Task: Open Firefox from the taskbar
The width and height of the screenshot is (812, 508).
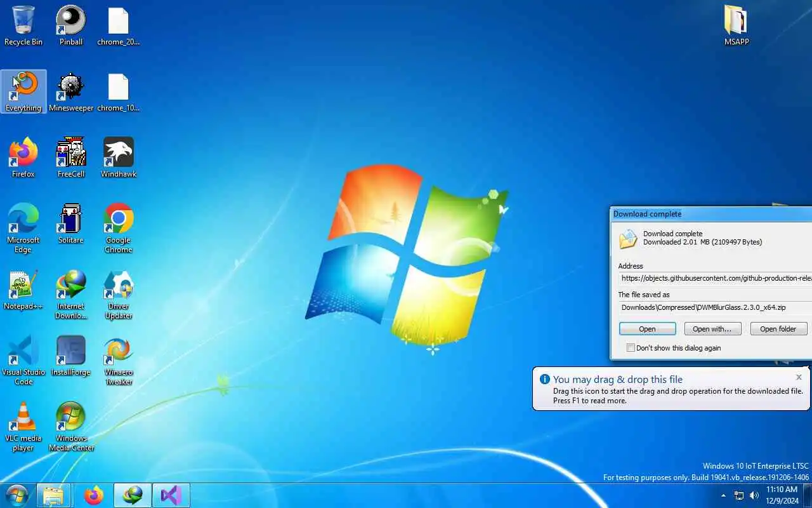Action: tap(94, 495)
